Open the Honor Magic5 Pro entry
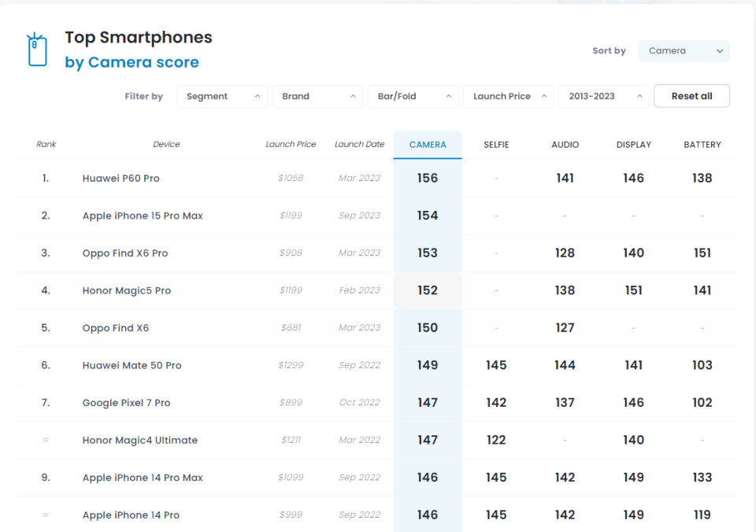This screenshot has width=756, height=532. (127, 290)
